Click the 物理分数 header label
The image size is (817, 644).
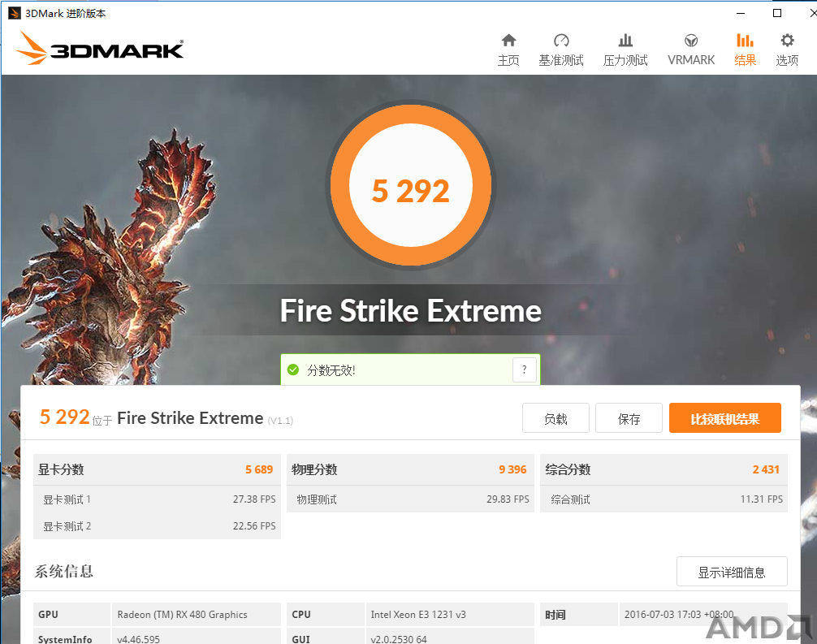tap(314, 469)
